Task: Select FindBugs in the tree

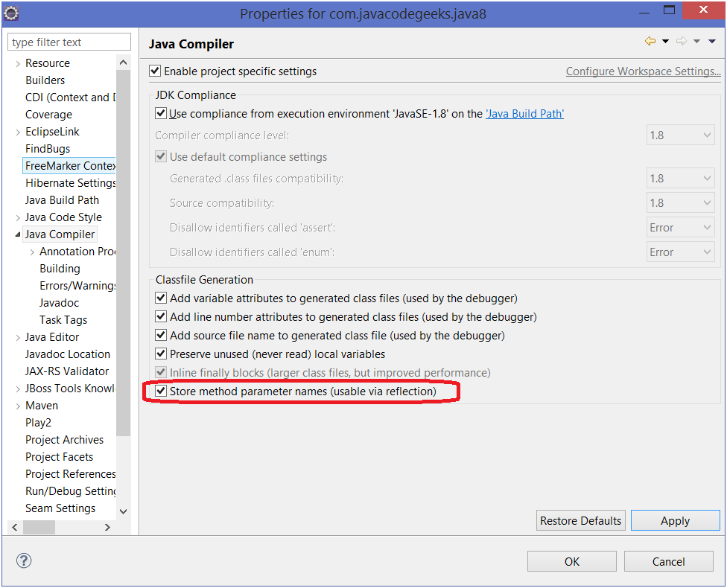Action: tap(48, 149)
